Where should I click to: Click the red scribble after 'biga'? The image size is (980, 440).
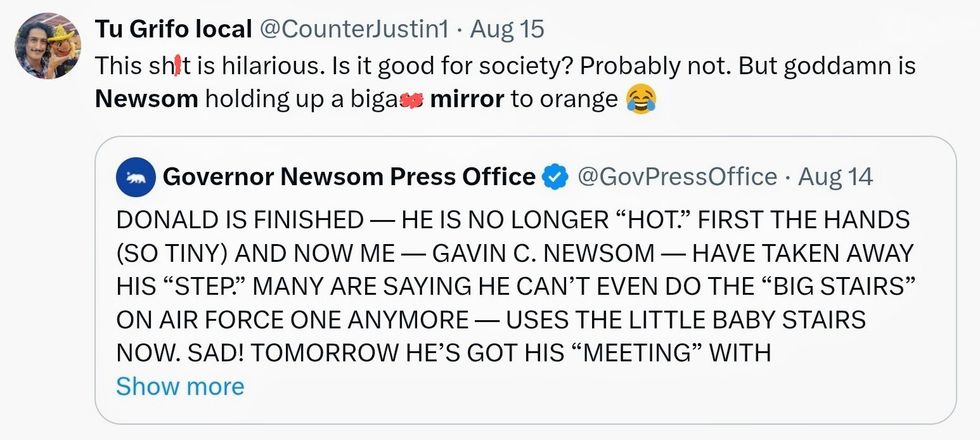click(412, 102)
